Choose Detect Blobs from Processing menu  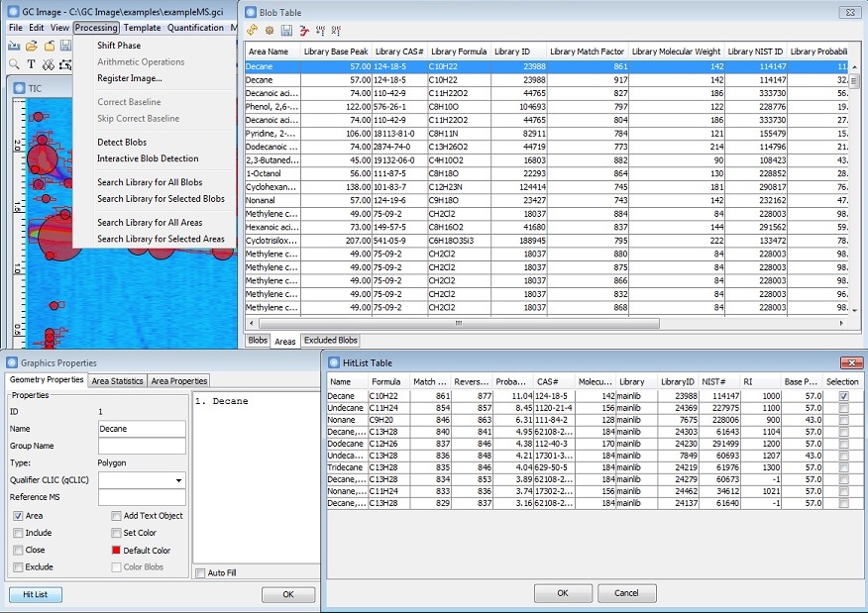(124, 143)
